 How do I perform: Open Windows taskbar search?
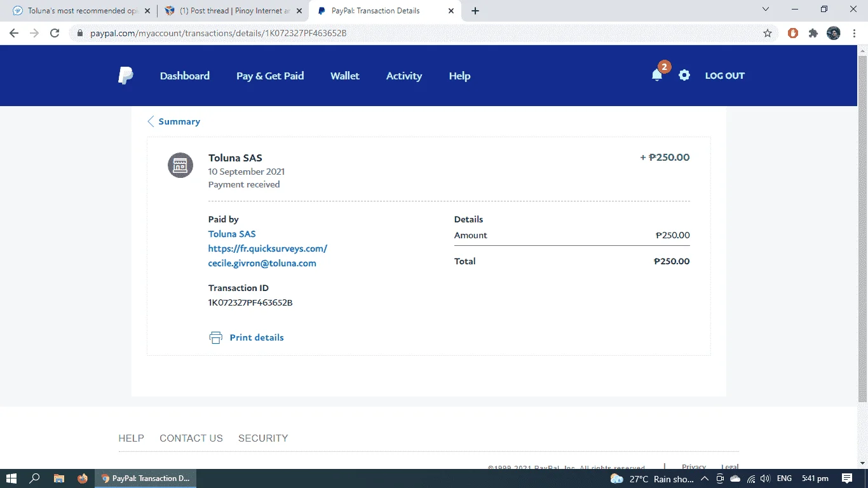[x=35, y=478]
